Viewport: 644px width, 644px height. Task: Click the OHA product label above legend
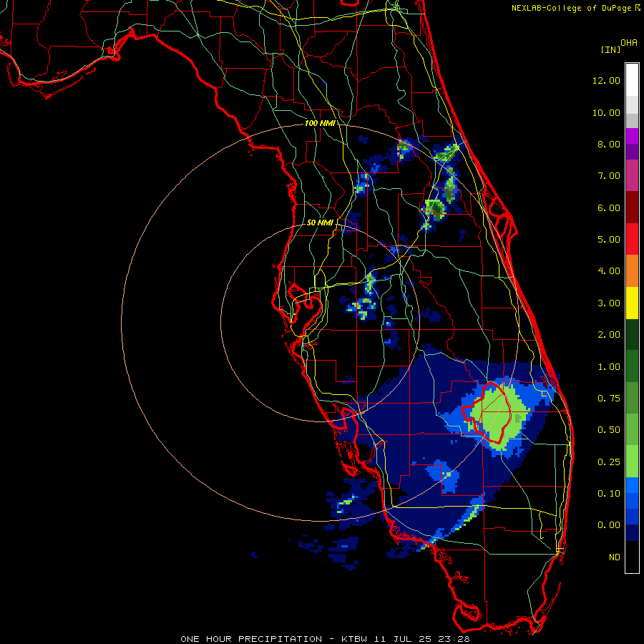[629, 43]
